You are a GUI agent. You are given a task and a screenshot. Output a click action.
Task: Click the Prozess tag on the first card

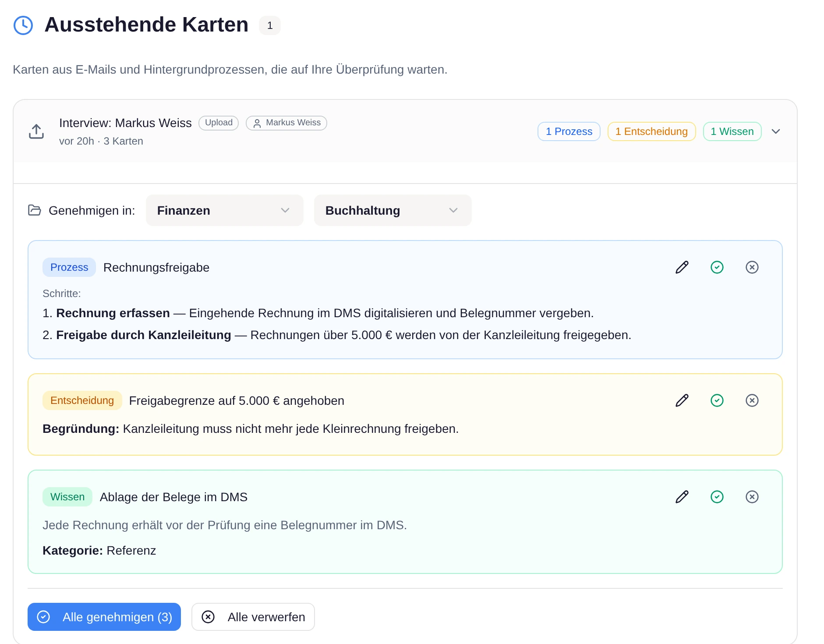click(69, 267)
